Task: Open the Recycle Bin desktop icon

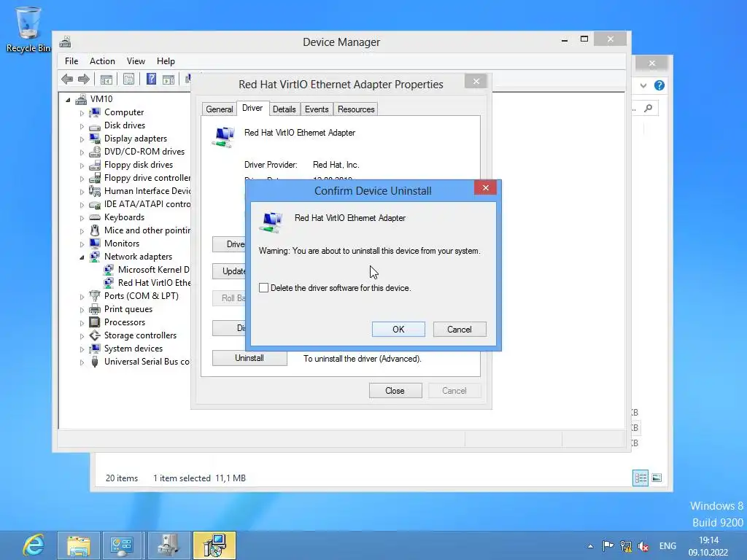Action: click(28, 29)
